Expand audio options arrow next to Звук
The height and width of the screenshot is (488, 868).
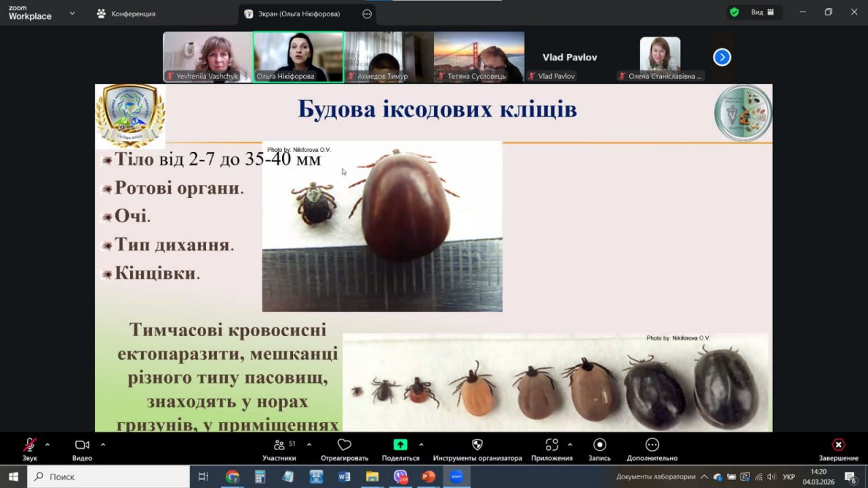pos(47,445)
